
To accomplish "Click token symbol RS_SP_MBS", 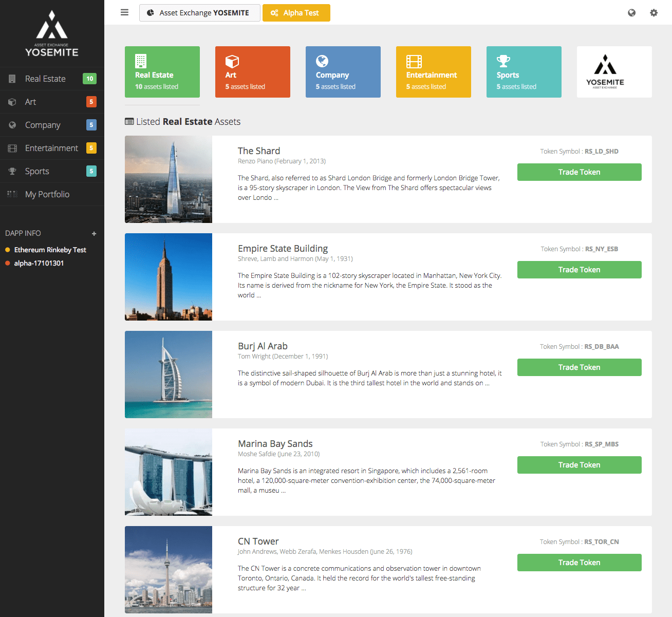I will 602,444.
